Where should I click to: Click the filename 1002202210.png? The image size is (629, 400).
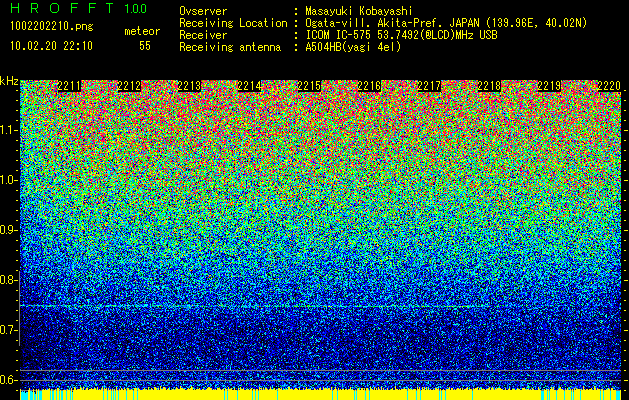(x=52, y=26)
